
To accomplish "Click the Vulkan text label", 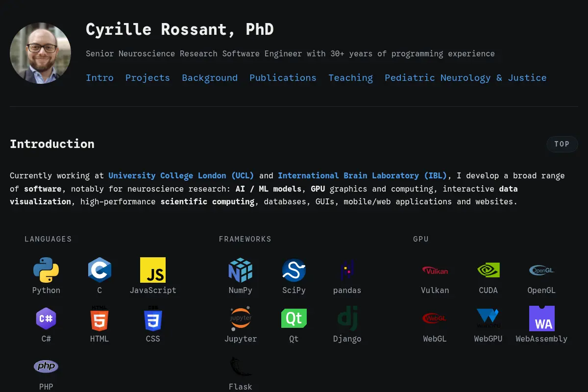I will tap(435, 290).
